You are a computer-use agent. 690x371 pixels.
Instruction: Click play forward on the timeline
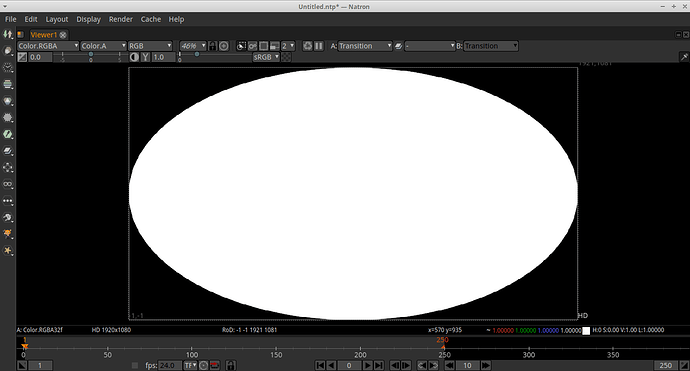point(367,365)
